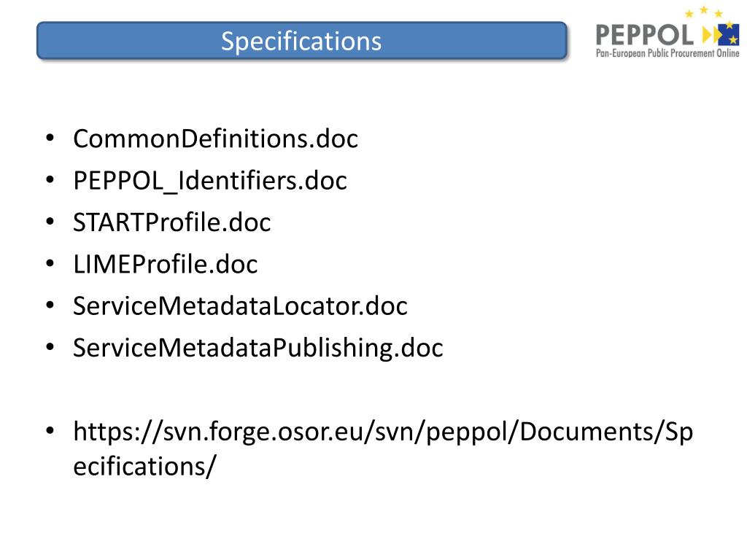Click bullet before LIMEProfile.doc

[50, 264]
